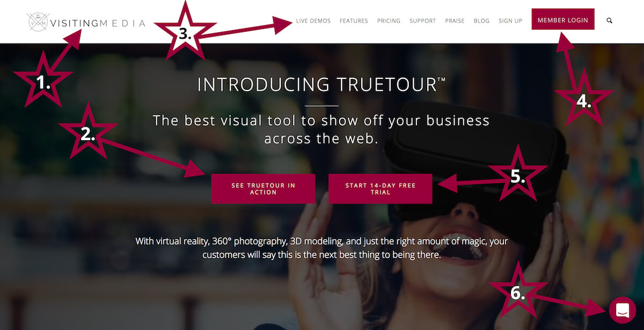Click the Sign Up nav link
Viewport: 644px width, 330px height.
tap(510, 21)
